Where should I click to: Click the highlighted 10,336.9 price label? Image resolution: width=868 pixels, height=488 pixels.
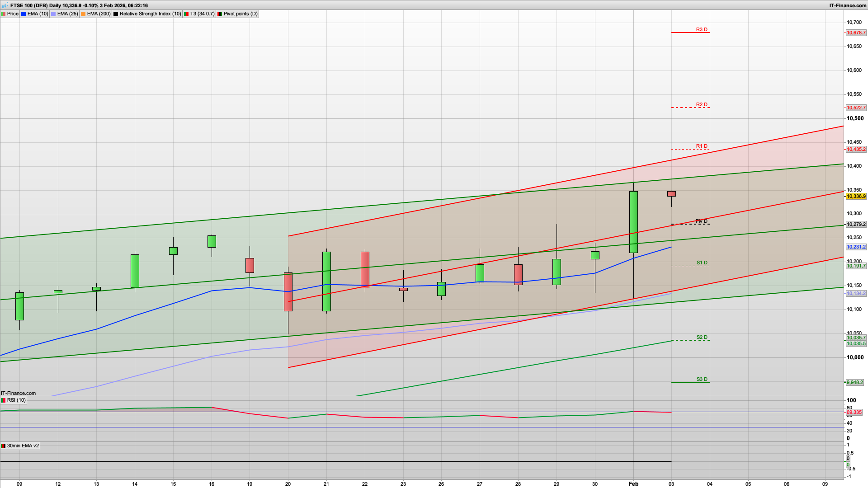tap(856, 197)
